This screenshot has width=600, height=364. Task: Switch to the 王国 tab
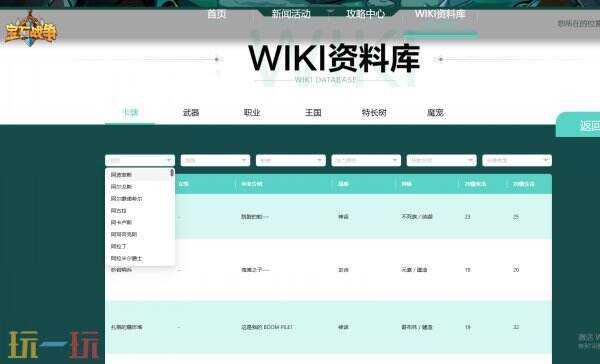coord(313,113)
